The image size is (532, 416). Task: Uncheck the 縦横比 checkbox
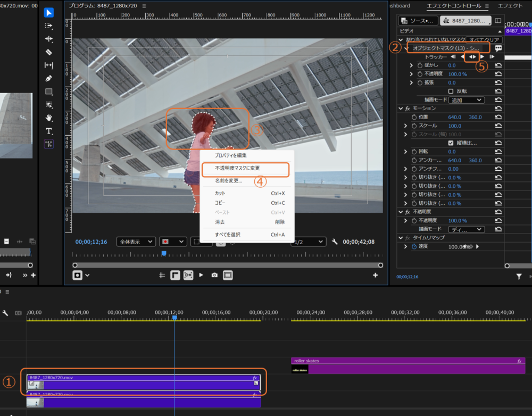point(451,143)
